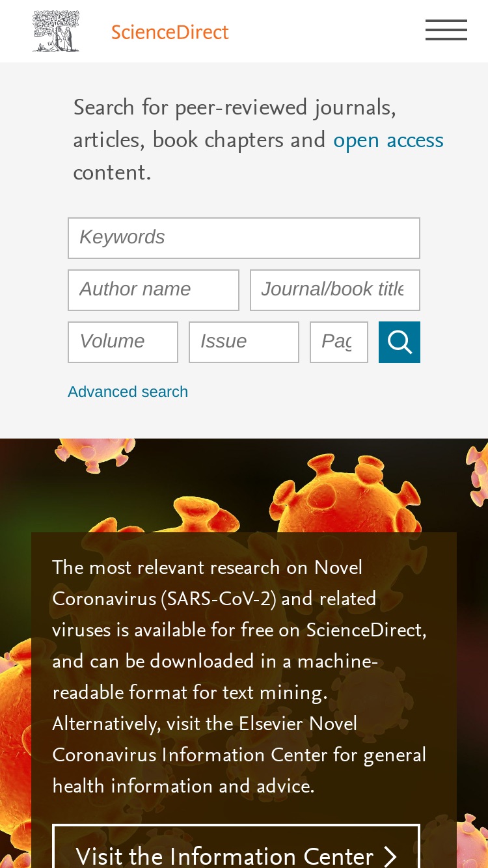488x868 pixels.
Task: Select the Journal/book title field
Action: click(335, 290)
